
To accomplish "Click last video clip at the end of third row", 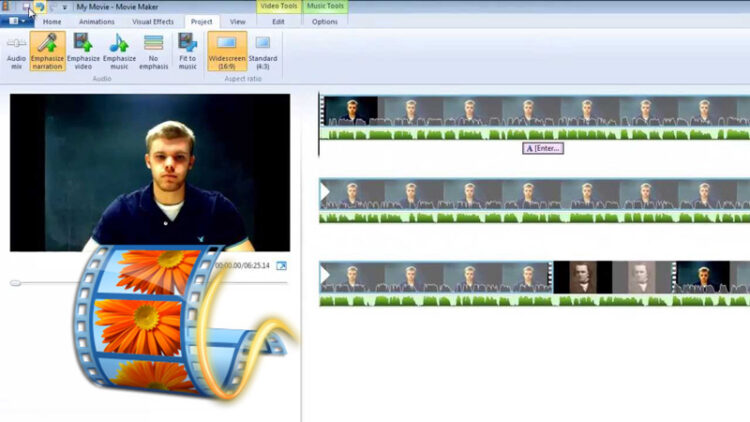I will (711, 277).
